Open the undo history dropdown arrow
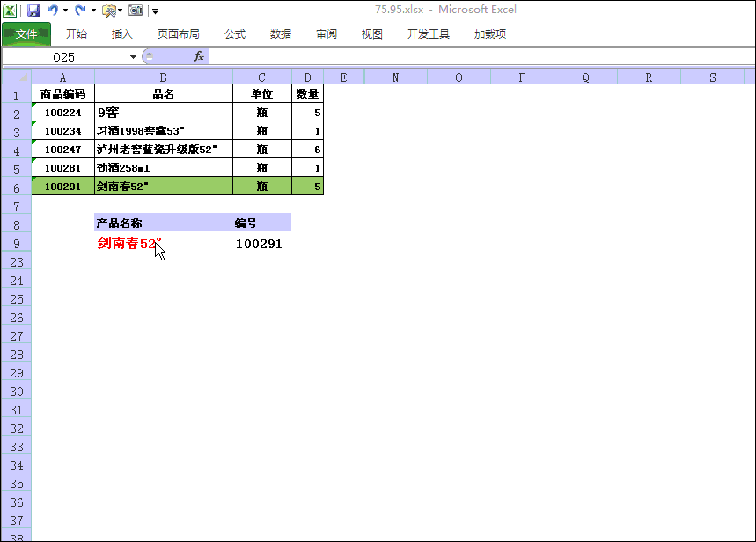 (65, 11)
